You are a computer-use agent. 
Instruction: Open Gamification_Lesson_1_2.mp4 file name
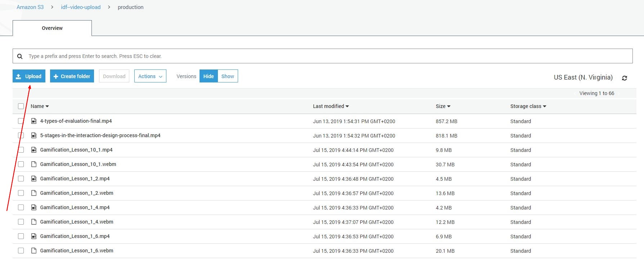point(75,179)
